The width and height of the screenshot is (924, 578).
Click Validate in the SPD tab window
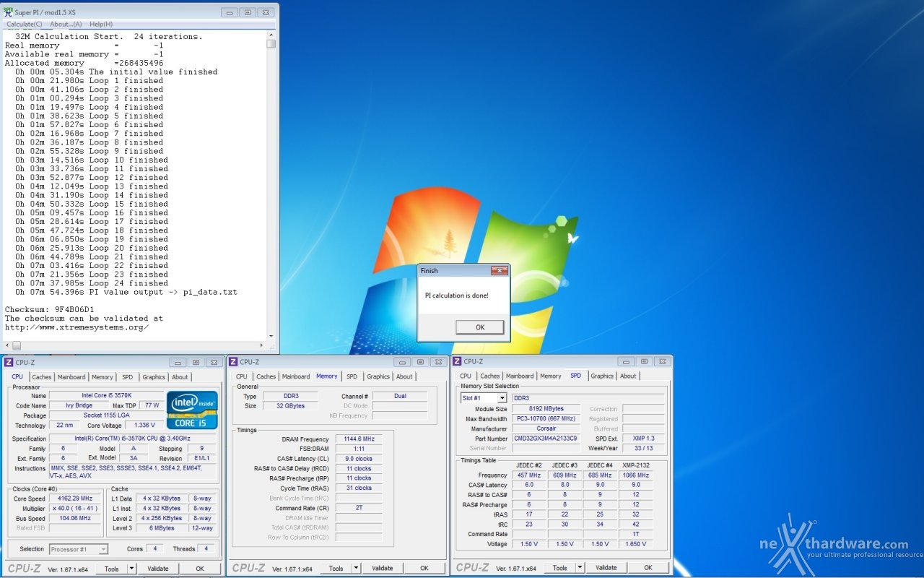coord(606,568)
